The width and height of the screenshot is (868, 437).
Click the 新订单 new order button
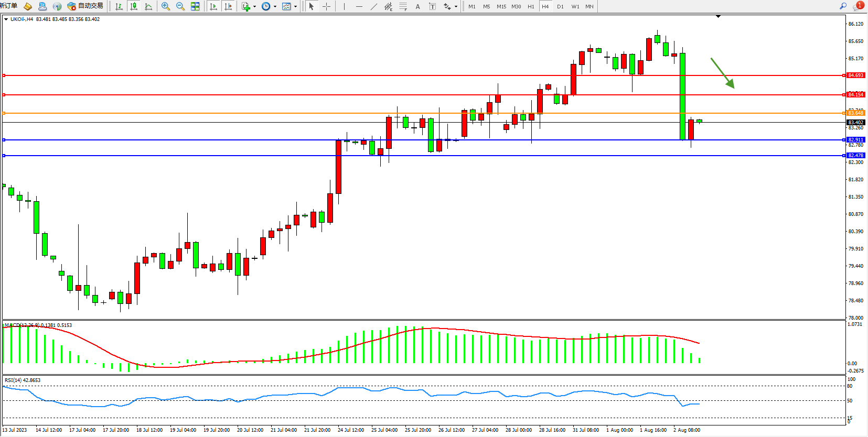[x=9, y=6]
